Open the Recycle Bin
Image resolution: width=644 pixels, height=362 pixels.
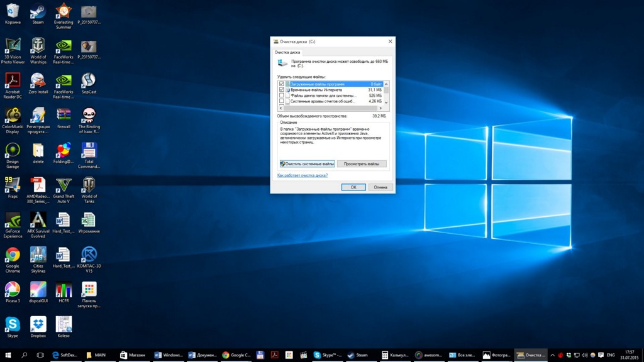point(13,11)
